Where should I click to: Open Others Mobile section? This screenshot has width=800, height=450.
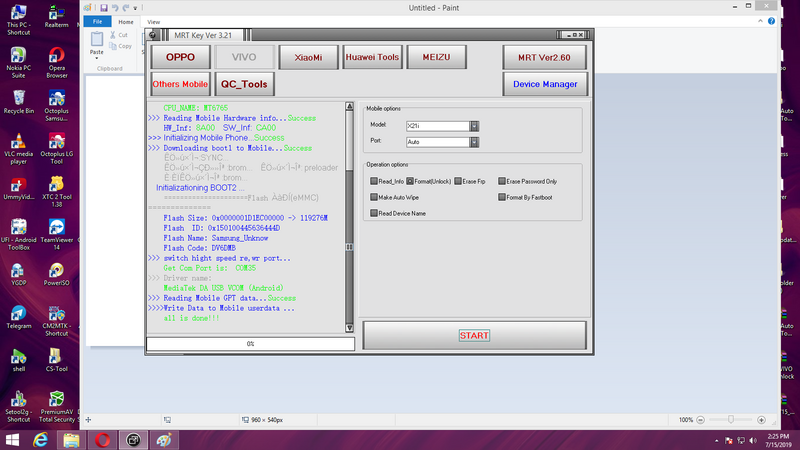click(x=180, y=84)
